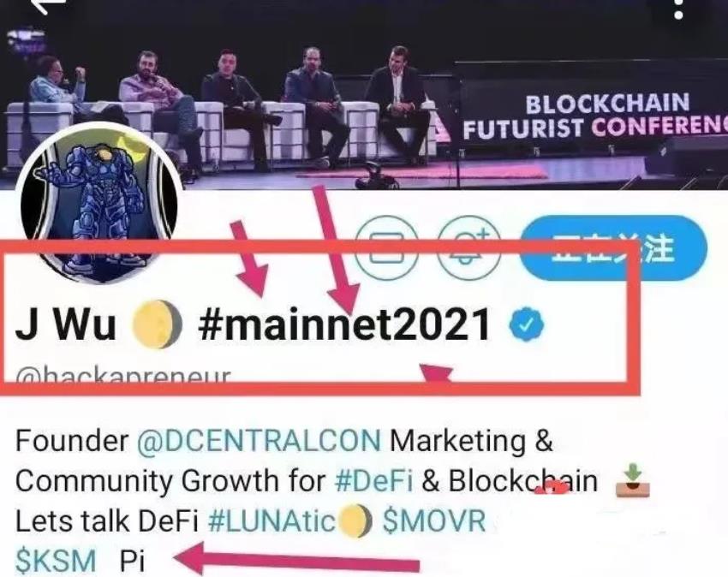Tap the @hackapreneur handle
Image resolution: width=728 pixels, height=577 pixels.
coord(122,375)
